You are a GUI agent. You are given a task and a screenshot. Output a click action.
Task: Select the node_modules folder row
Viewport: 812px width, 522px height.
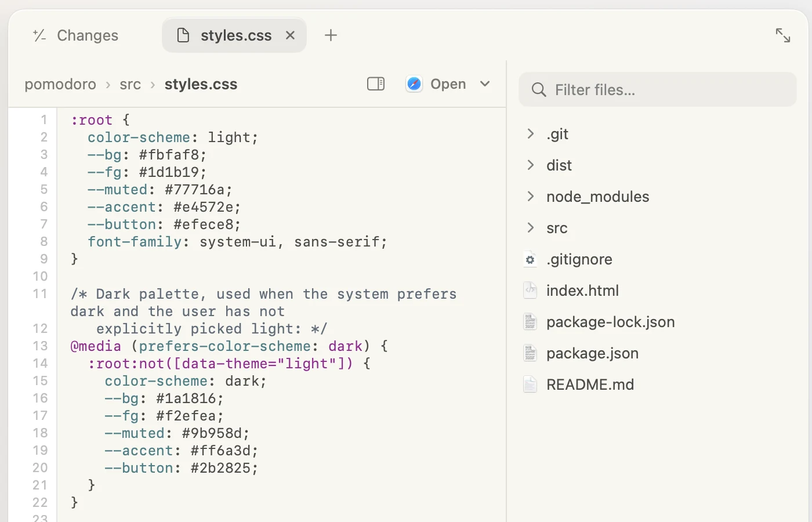click(x=658, y=197)
